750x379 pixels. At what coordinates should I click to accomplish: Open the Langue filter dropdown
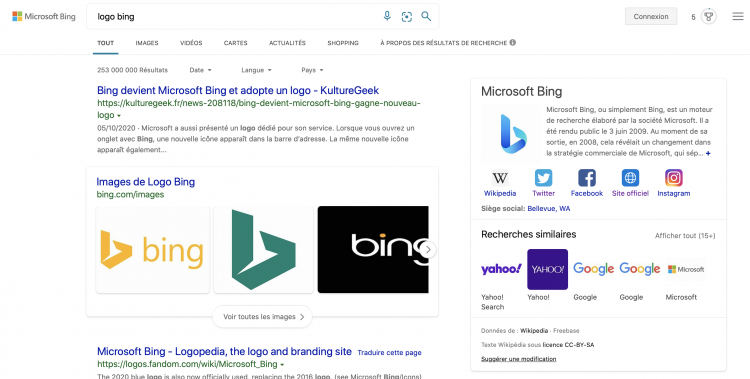pos(256,70)
